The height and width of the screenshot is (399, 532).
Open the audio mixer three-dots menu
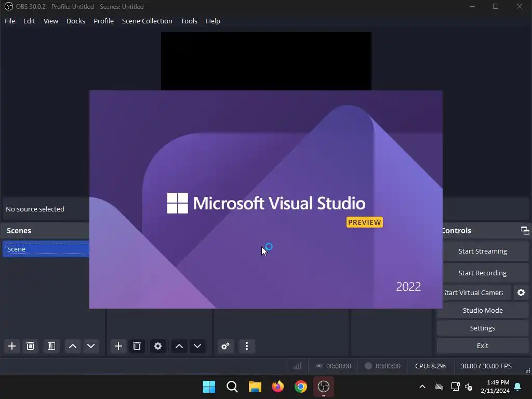pyautogui.click(x=247, y=346)
